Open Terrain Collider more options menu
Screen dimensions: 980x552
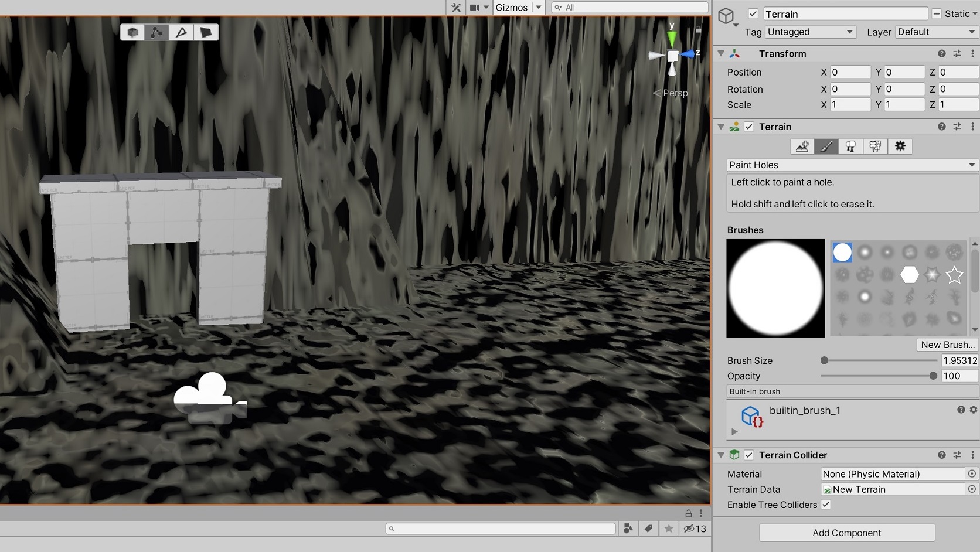(972, 455)
